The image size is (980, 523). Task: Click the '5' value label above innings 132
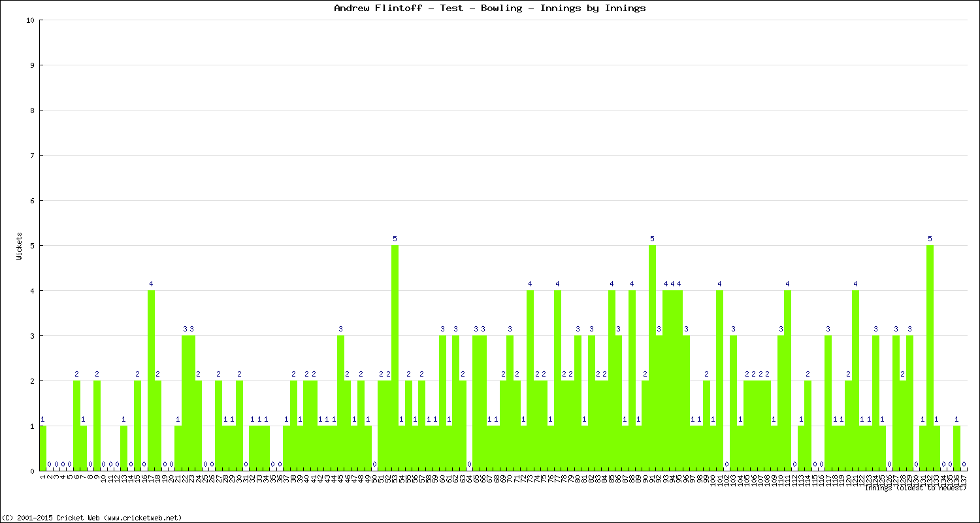930,239
